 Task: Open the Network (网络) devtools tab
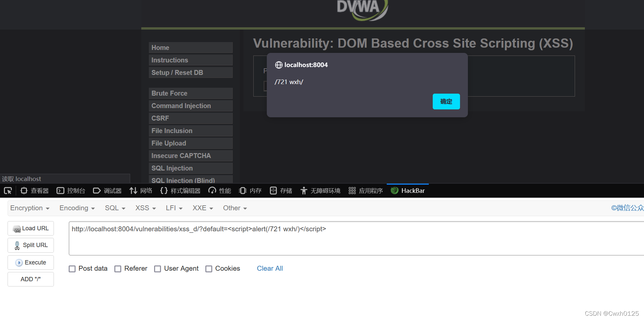pyautogui.click(x=141, y=191)
